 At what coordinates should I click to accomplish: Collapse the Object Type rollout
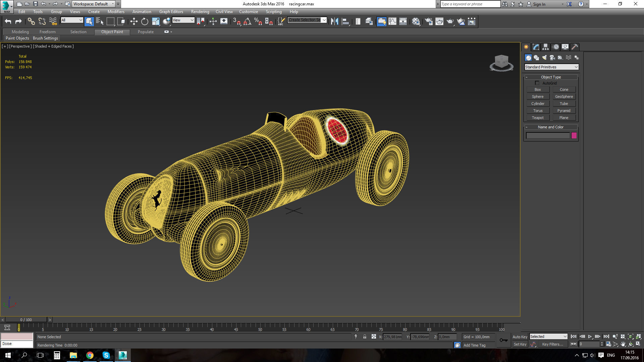click(x=551, y=77)
